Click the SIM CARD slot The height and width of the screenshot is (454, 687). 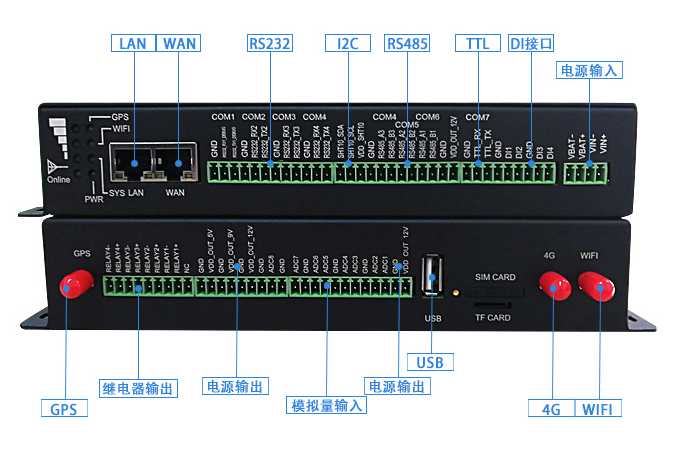point(494,290)
